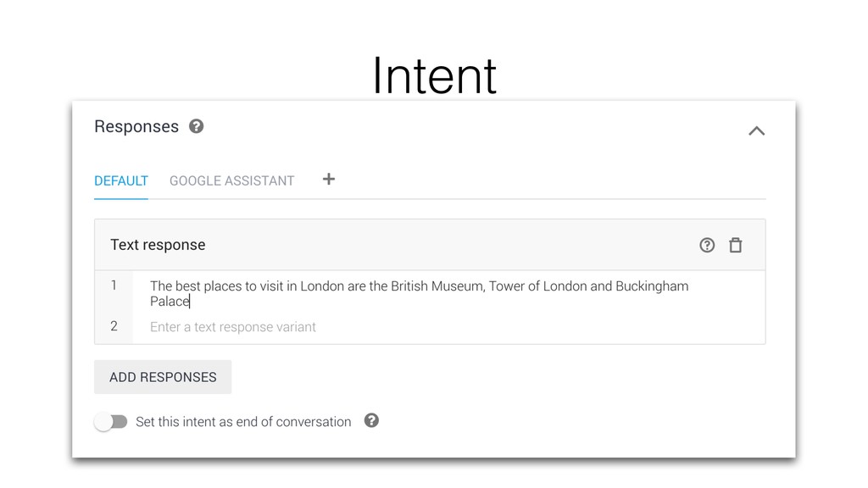This screenshot has height=488, width=868.
Task: Click the 'Intent' slide title
Action: 435,75
